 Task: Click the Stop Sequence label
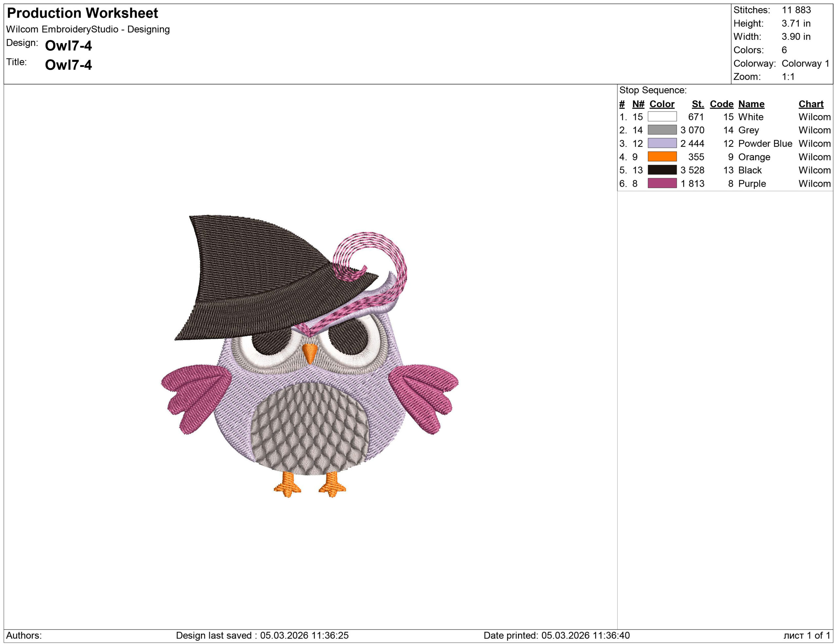(653, 90)
